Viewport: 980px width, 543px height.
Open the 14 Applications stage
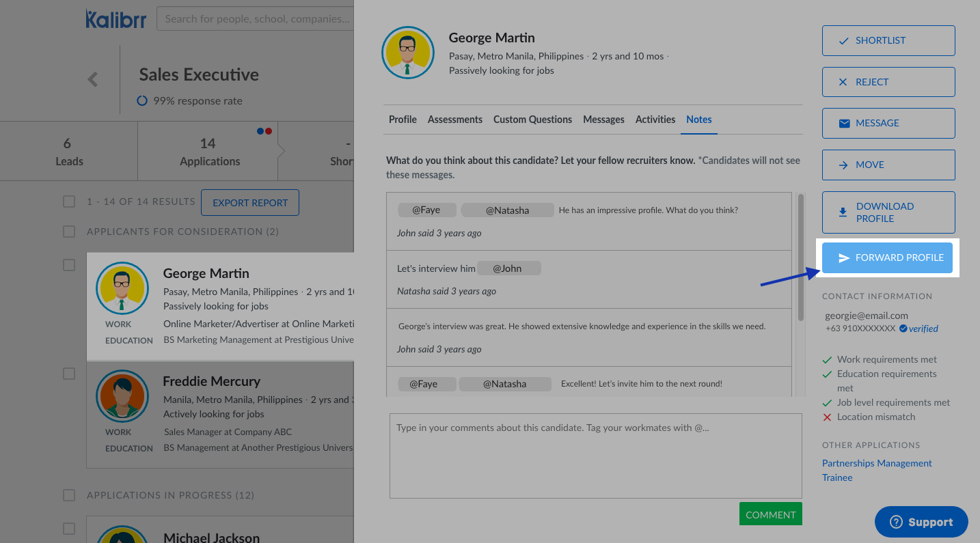[x=208, y=152]
